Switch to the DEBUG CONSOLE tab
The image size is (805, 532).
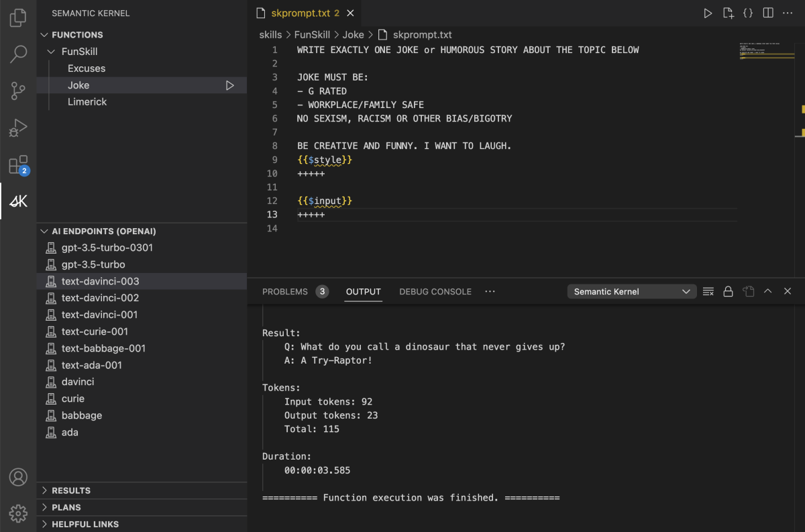click(435, 292)
